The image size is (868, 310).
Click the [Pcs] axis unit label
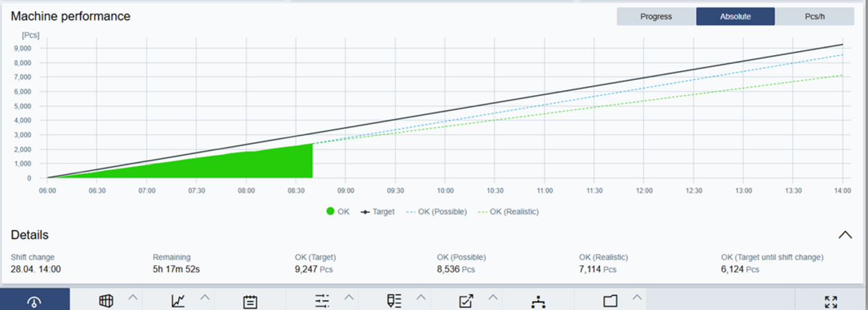point(31,34)
